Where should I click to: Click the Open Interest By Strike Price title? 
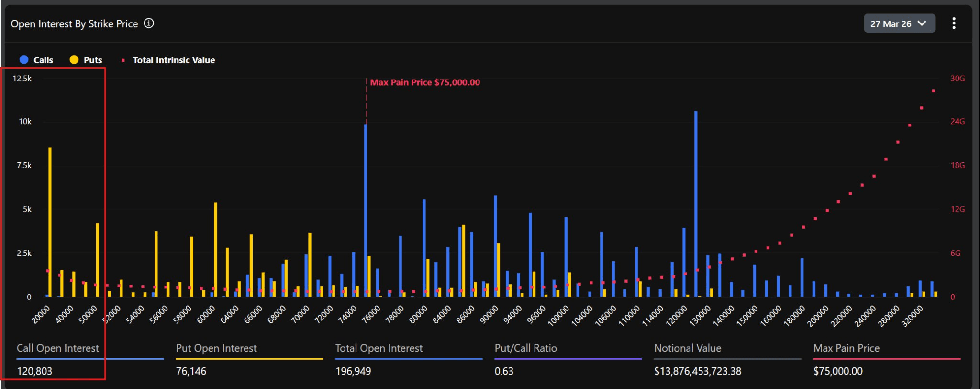(x=74, y=24)
